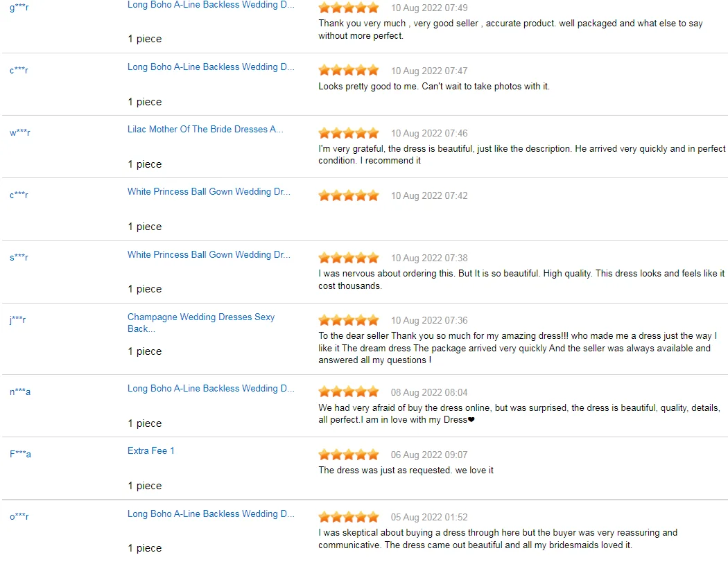728x562 pixels.
Task: Click reviewer name o***r
Action: pos(19,517)
